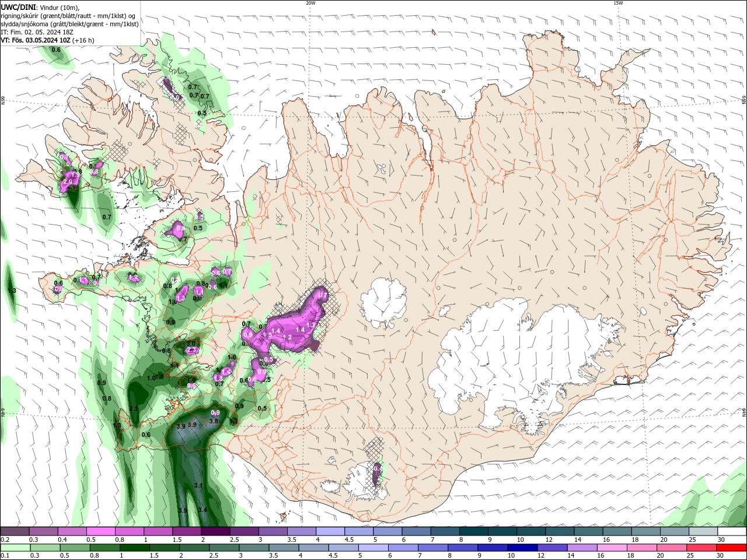The image size is (747, 560).
Task: Pick the dark green 1 swatch in the lower legend row
Action: click(x=135, y=548)
